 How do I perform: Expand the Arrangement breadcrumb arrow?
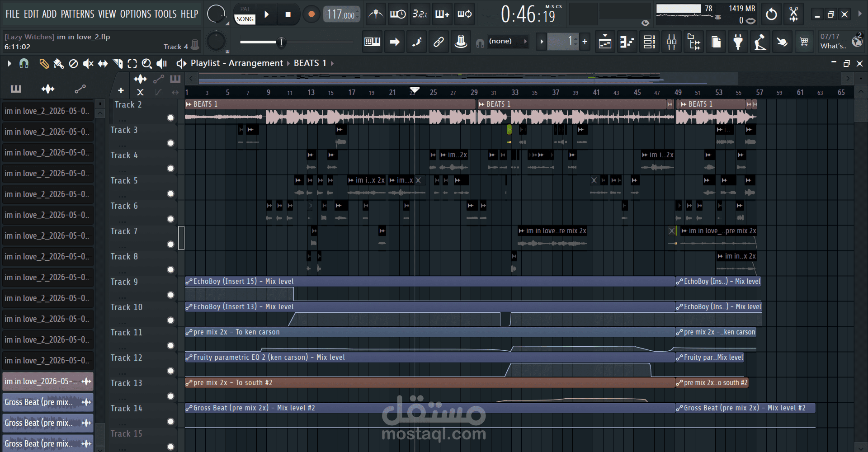pos(288,64)
